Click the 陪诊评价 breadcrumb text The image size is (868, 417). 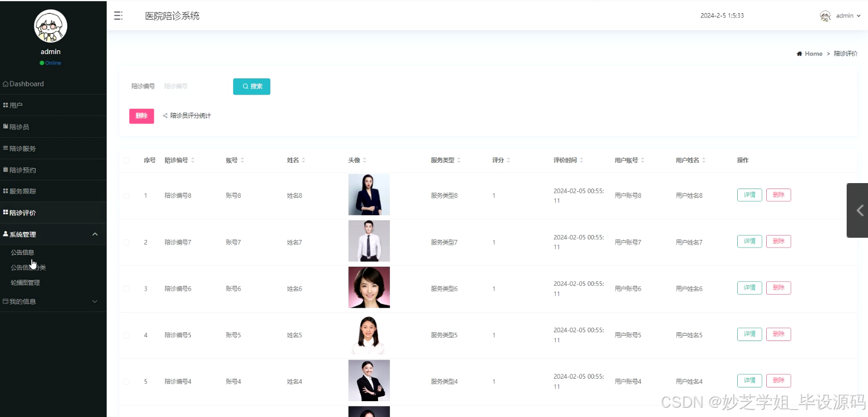pyautogui.click(x=846, y=54)
